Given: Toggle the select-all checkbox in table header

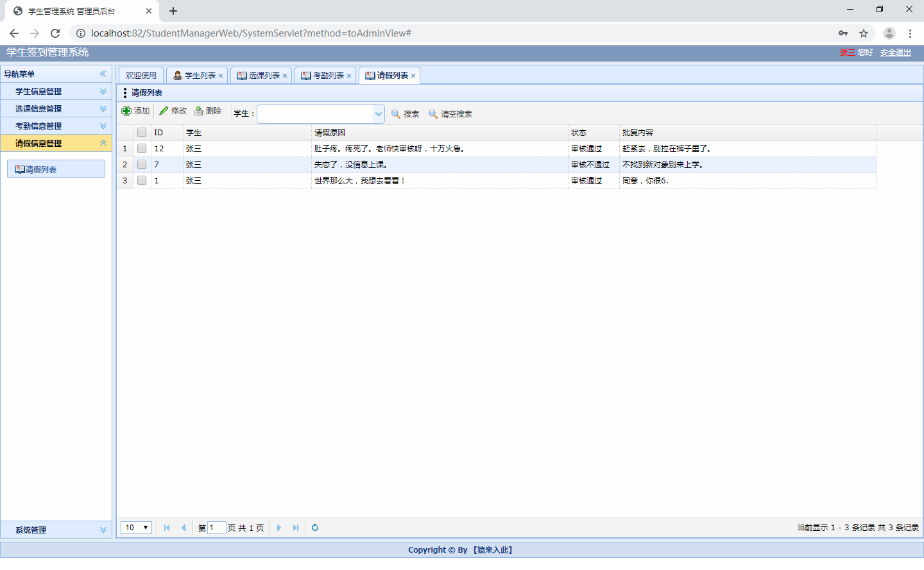Looking at the screenshot, I should [x=142, y=132].
